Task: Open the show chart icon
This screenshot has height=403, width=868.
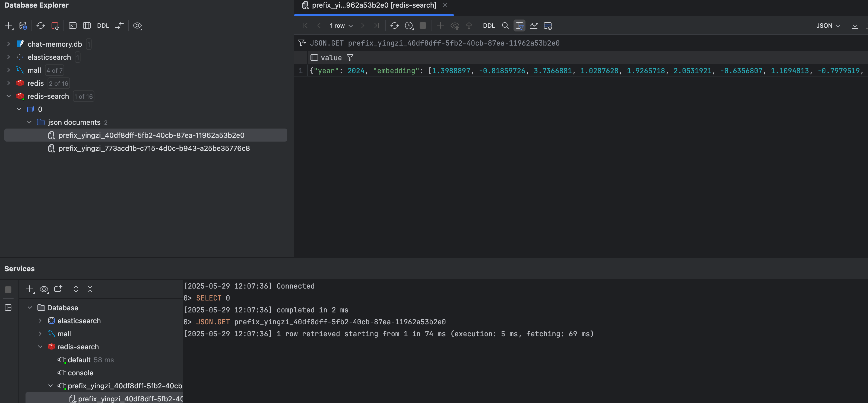Action: [534, 25]
